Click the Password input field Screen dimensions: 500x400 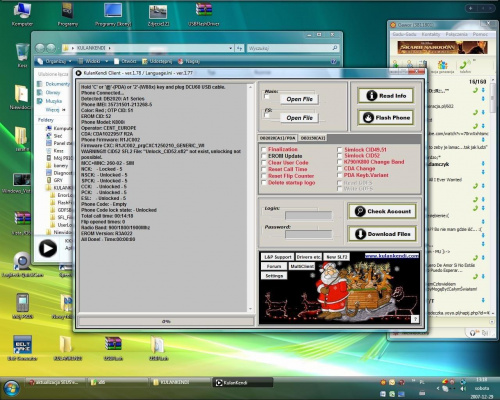click(309, 234)
